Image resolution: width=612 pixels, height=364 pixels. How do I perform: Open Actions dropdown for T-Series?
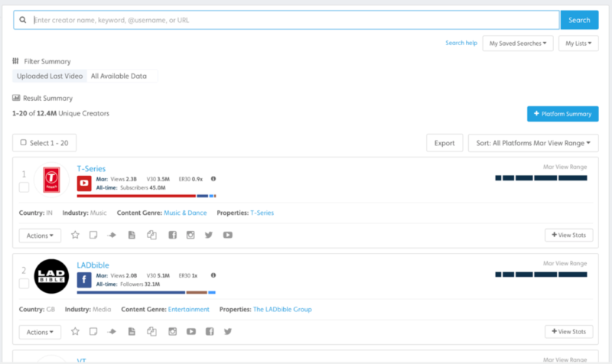[41, 236]
